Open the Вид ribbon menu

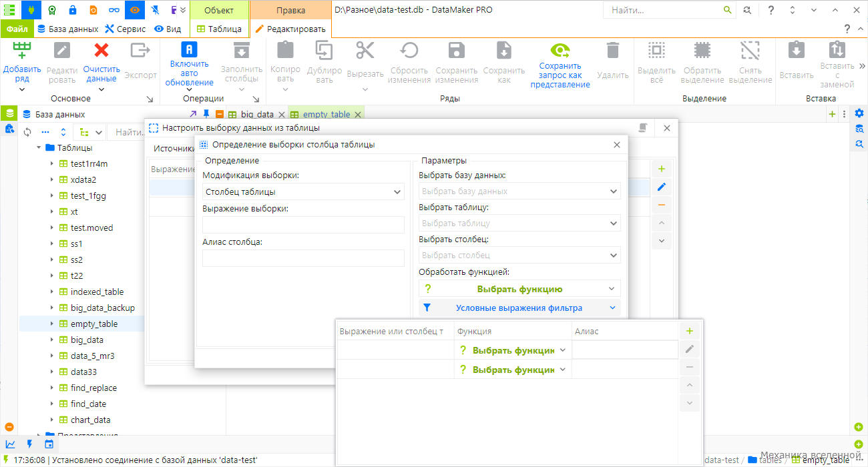(168, 29)
